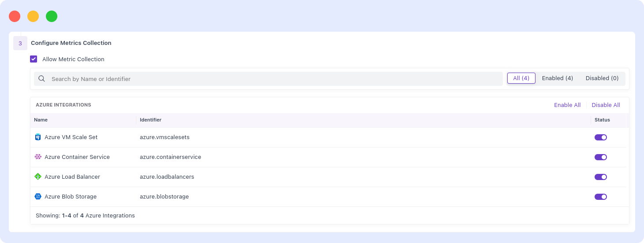
Task: Click the Azure Load Balancer icon
Action: (x=38, y=177)
